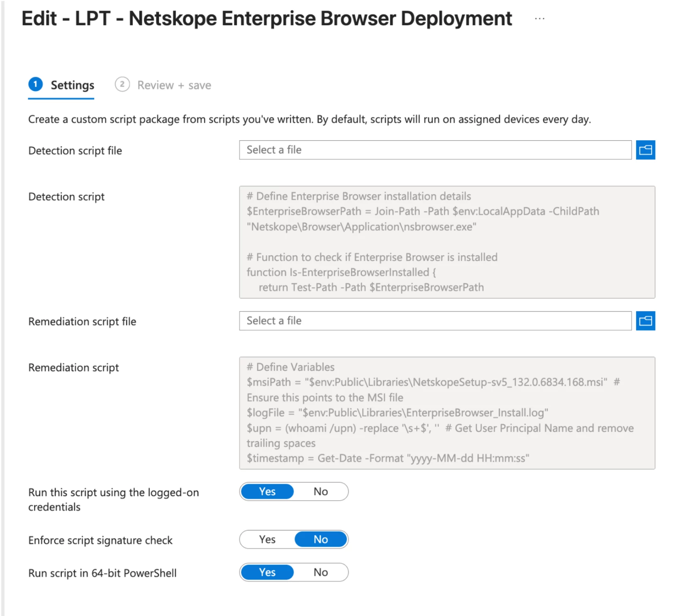Image resolution: width=697 pixels, height=616 pixels.
Task: Set Run script in 64-bit PowerShell to No
Action: pyautogui.click(x=321, y=572)
